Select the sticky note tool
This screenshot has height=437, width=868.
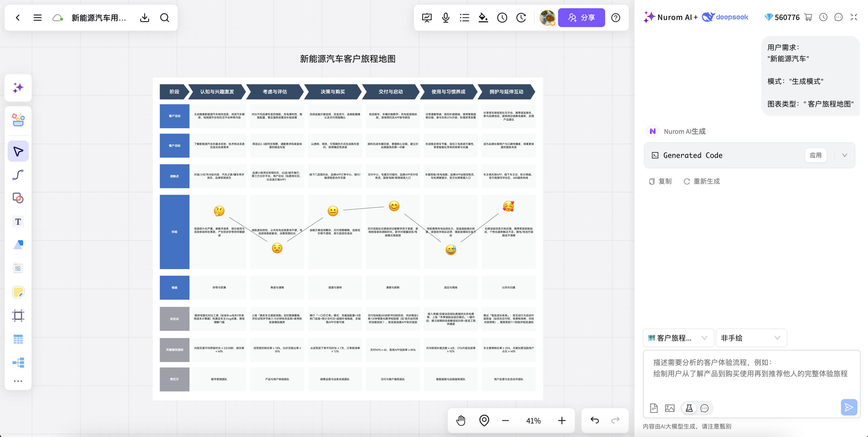(18, 292)
